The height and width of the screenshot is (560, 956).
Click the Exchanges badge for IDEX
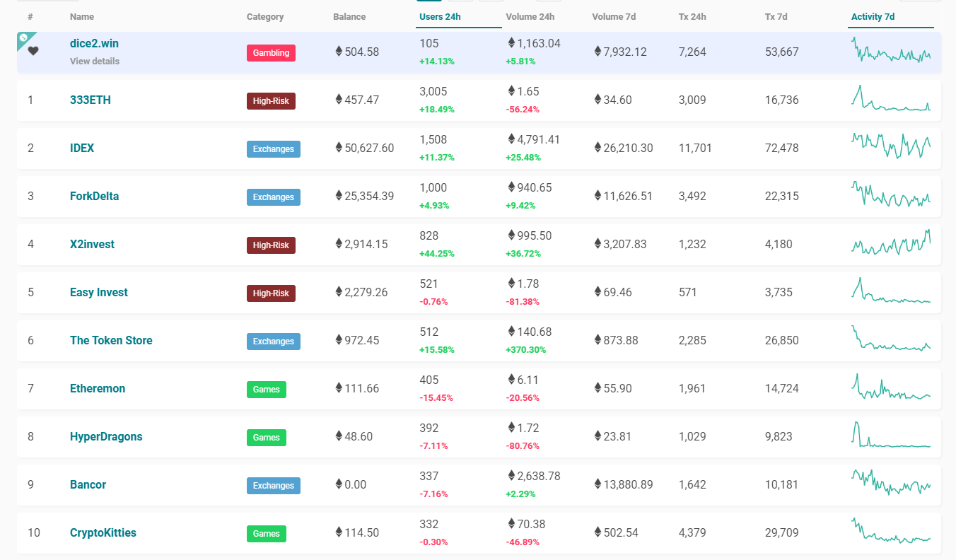coord(274,148)
